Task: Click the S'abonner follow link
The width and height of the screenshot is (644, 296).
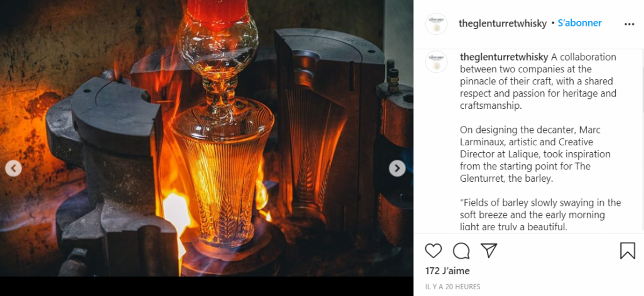Action: coord(580,23)
